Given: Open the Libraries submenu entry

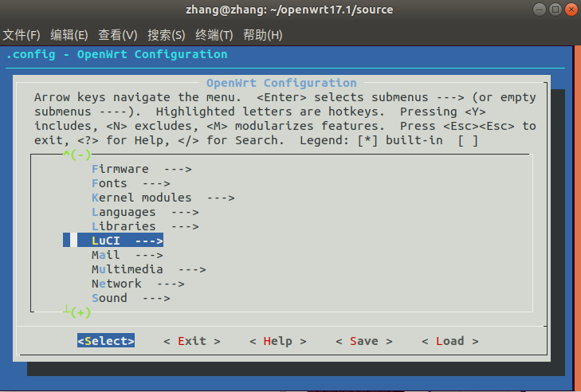Looking at the screenshot, I should pyautogui.click(x=144, y=226).
